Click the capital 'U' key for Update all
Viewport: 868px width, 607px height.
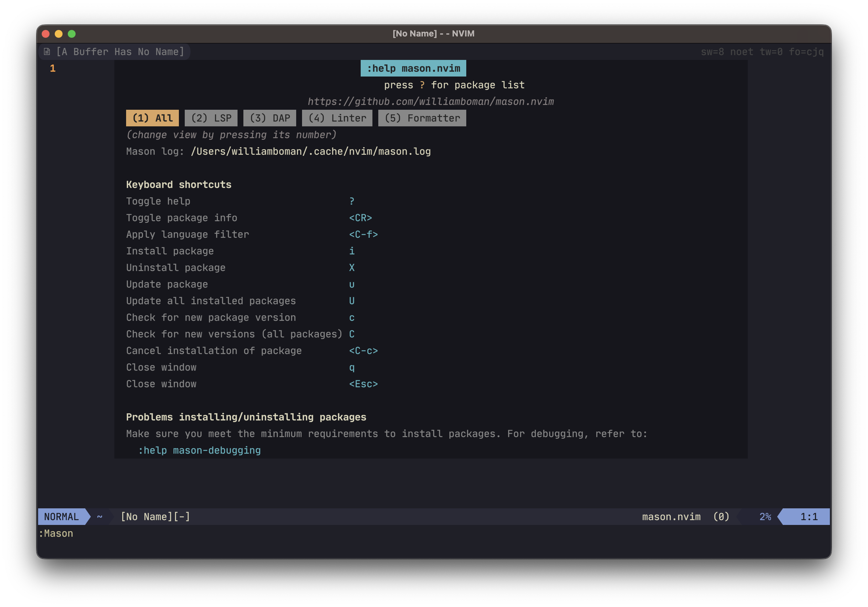click(x=352, y=301)
